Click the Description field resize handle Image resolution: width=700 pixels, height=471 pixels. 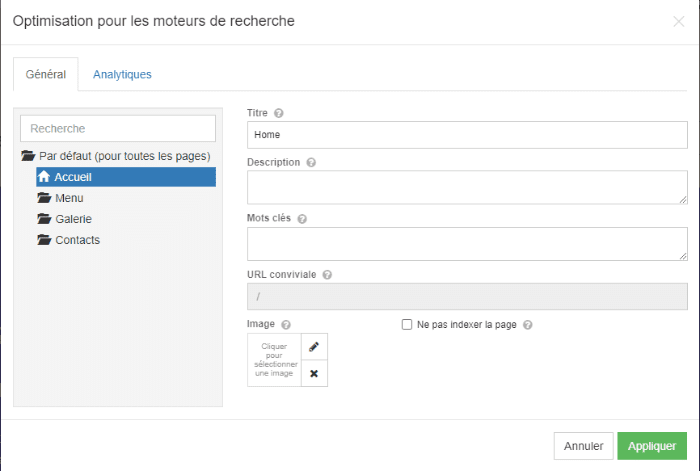[683, 200]
